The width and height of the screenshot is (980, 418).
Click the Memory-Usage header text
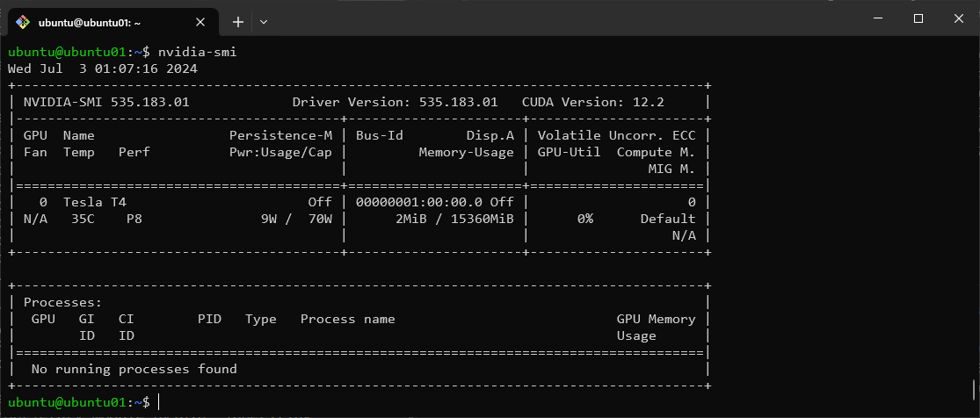point(466,152)
